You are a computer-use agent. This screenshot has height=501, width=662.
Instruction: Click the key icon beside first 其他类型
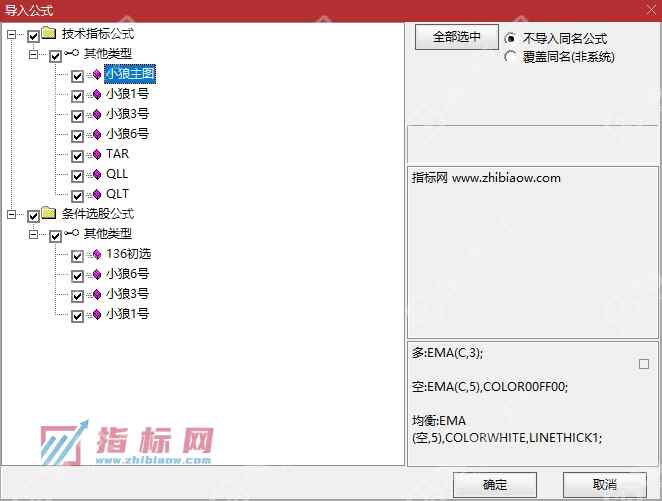(71, 53)
